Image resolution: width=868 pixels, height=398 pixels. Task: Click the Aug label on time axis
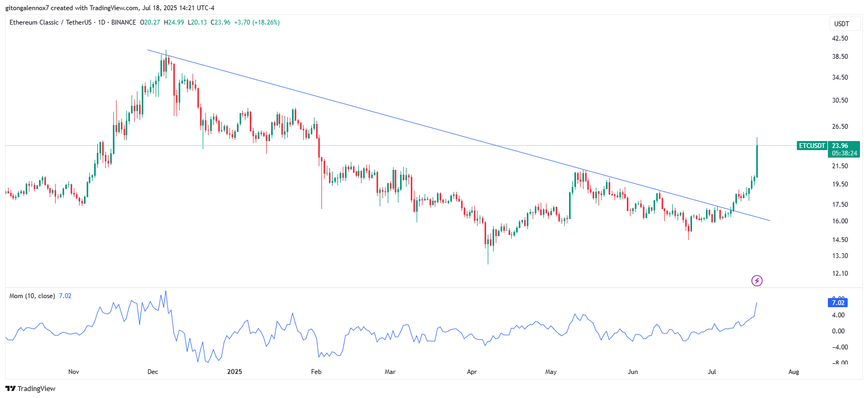click(x=794, y=372)
